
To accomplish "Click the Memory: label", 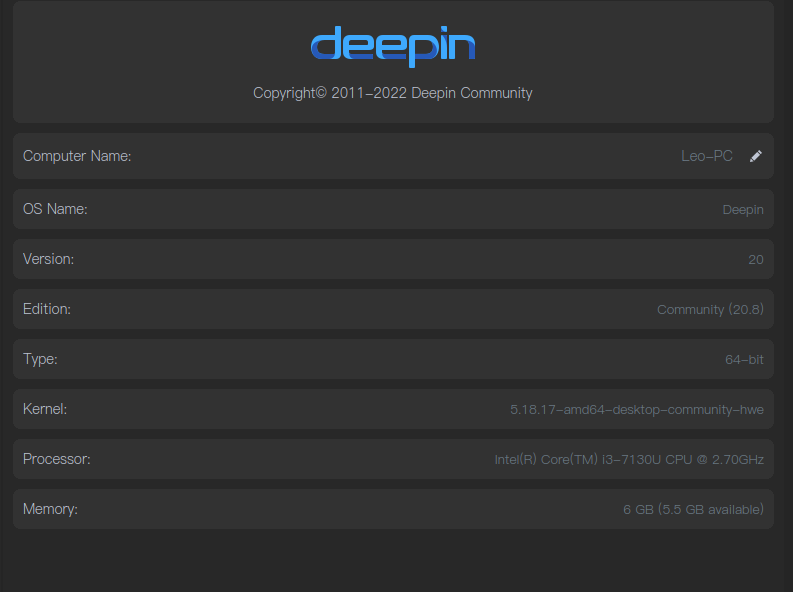I will pyautogui.click(x=50, y=509).
